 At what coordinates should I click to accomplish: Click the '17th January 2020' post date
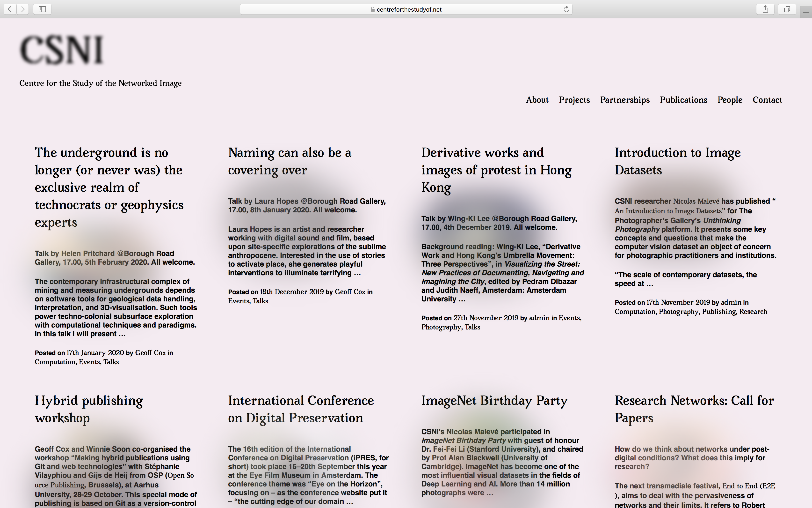[x=95, y=353]
